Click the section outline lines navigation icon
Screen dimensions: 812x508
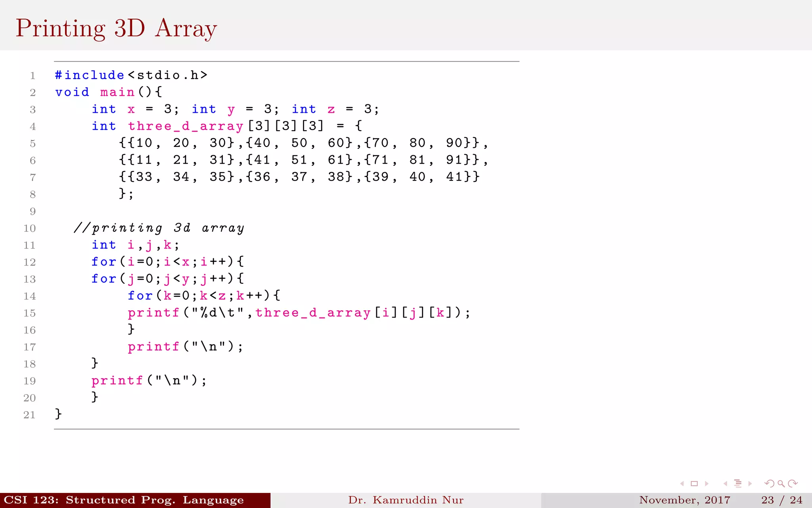click(x=738, y=483)
